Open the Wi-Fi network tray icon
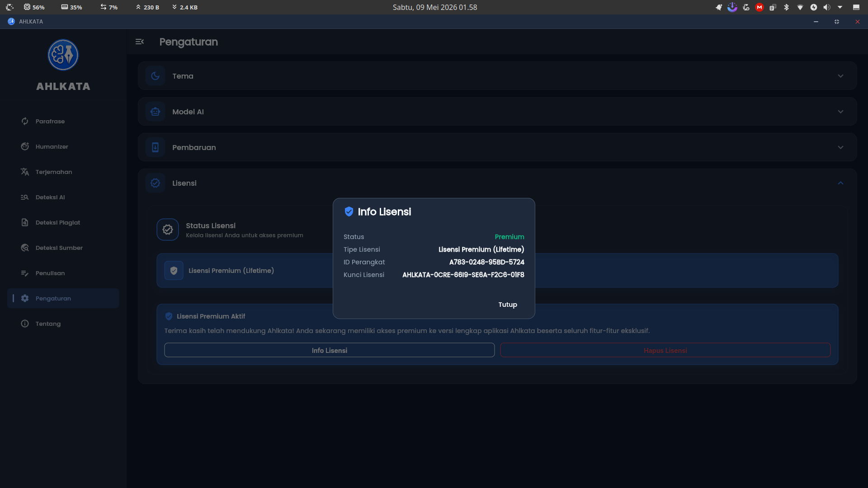Screen dimensions: 868x488 coord(800,7)
